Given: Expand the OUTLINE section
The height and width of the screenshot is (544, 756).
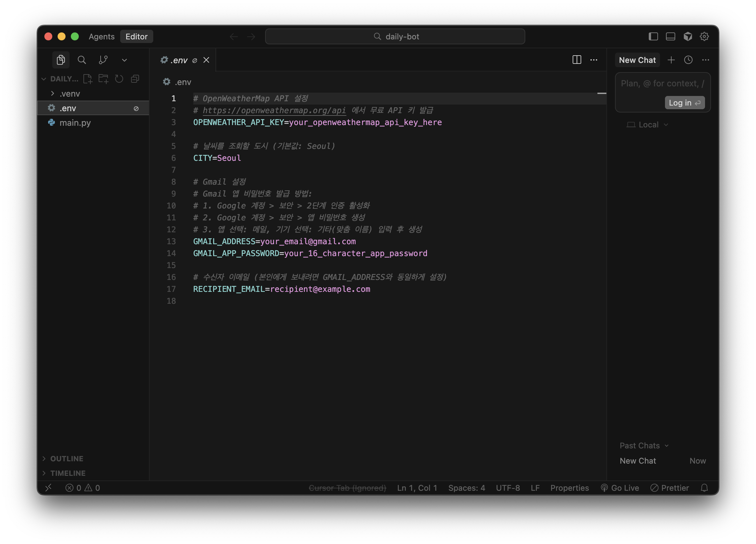Looking at the screenshot, I should [x=67, y=458].
